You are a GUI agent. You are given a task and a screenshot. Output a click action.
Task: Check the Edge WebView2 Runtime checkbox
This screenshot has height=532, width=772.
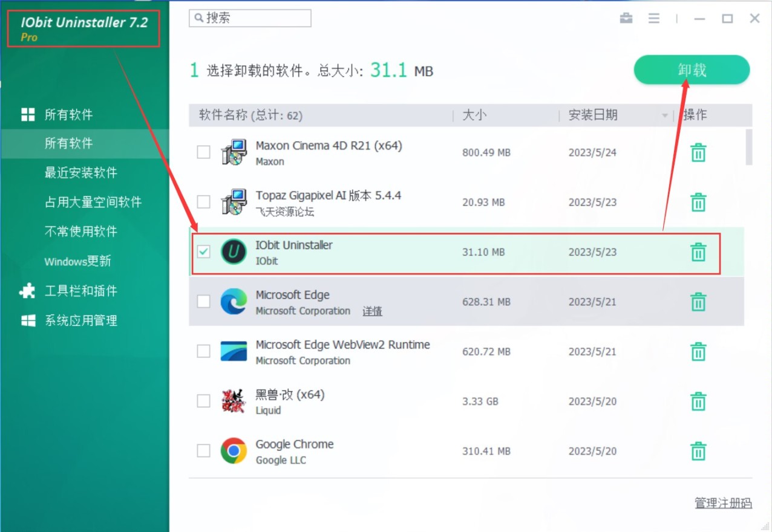(x=204, y=351)
